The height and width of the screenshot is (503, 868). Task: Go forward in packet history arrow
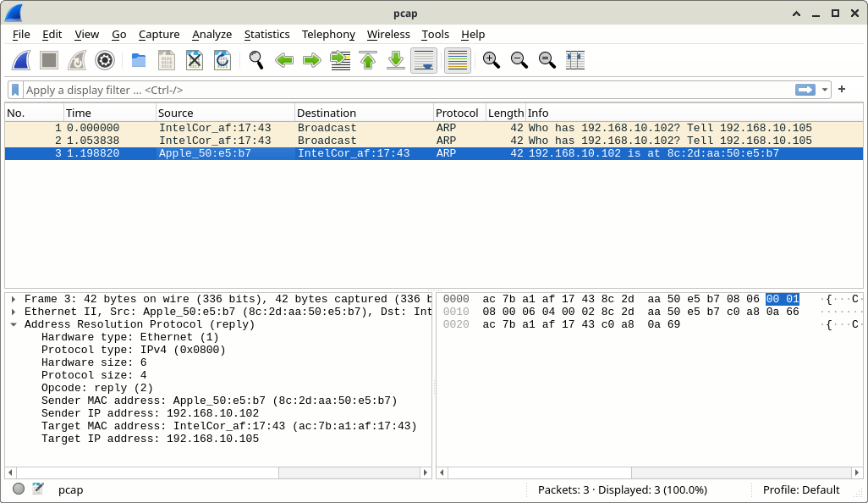311,60
